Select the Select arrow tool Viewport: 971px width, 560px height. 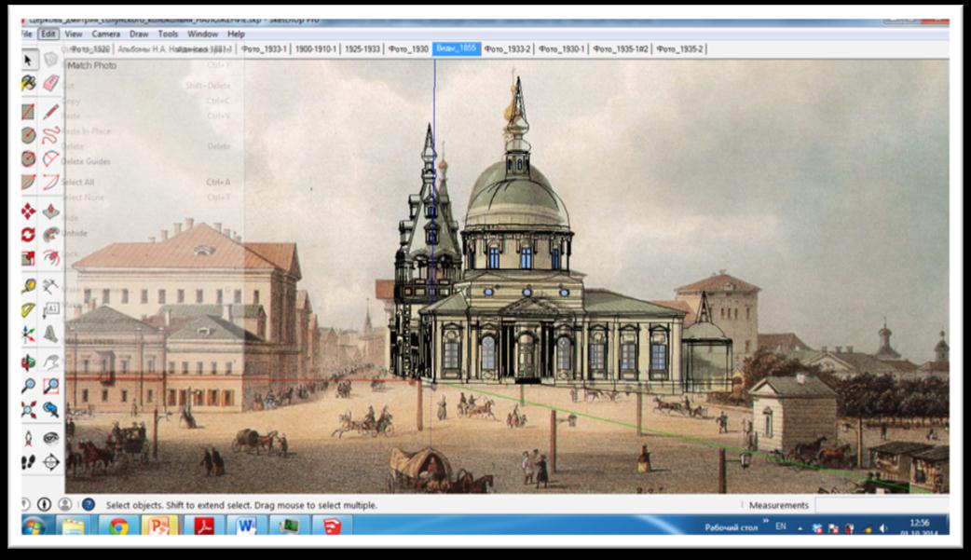pos(29,60)
